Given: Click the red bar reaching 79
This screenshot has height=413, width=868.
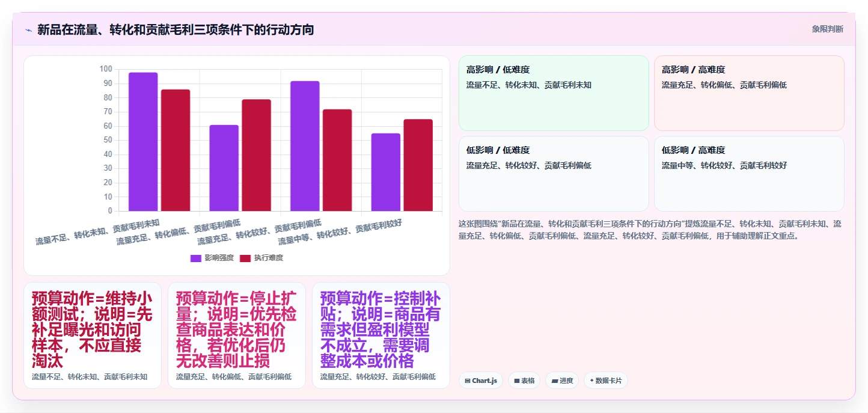Looking at the screenshot, I should 257,155.
